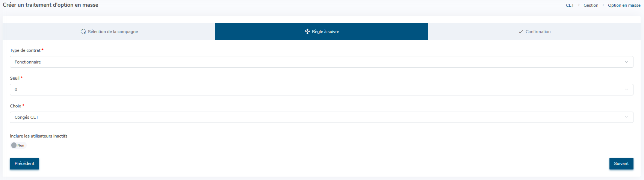The width and height of the screenshot is (644, 180).
Task: Click the Option en masse breadcrumb link
Action: [624, 5]
